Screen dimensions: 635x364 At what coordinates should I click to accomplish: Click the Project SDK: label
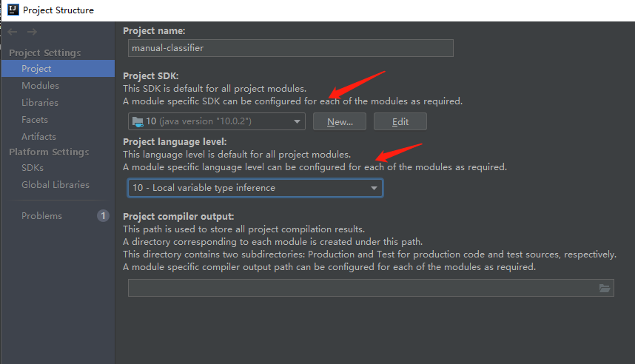(x=151, y=75)
